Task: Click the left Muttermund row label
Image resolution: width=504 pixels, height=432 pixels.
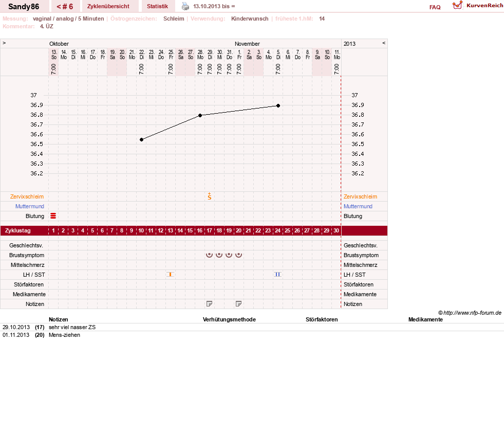Action: (30, 206)
